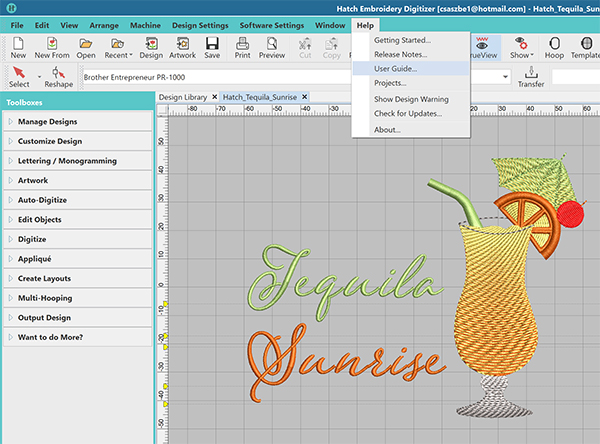The width and height of the screenshot is (600, 444).
Task: Choose User Guide... from Help menu
Action: (395, 69)
